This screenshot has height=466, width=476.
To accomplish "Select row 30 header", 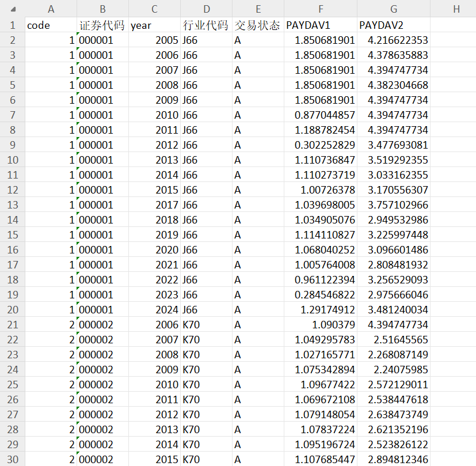I will [13, 459].
